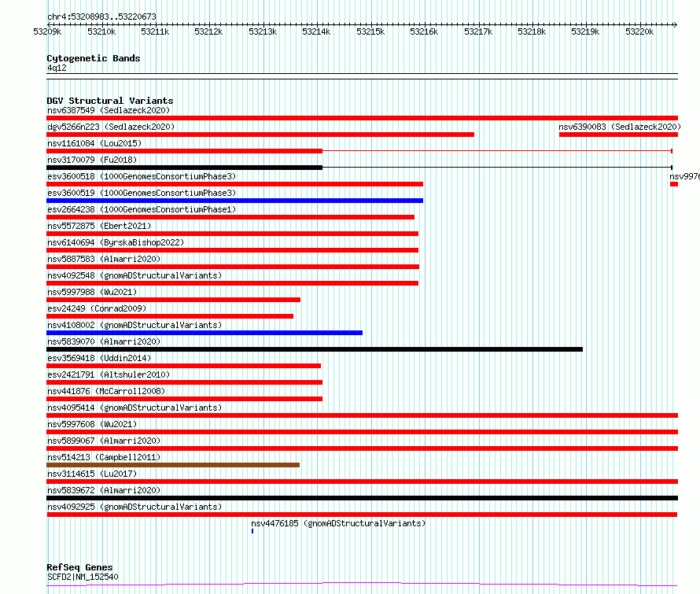The height and width of the screenshot is (594, 700).
Task: Open the nsv4476185 (gnomADStructuralVariants) label
Action: [x=338, y=523]
